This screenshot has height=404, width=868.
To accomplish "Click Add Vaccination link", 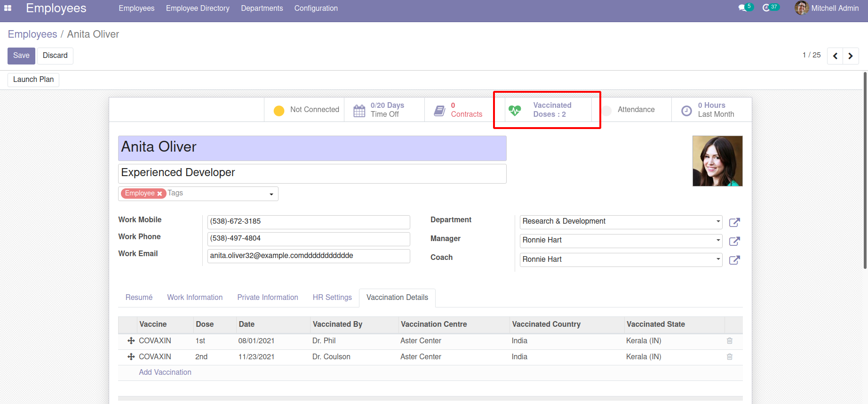I will pos(165,372).
